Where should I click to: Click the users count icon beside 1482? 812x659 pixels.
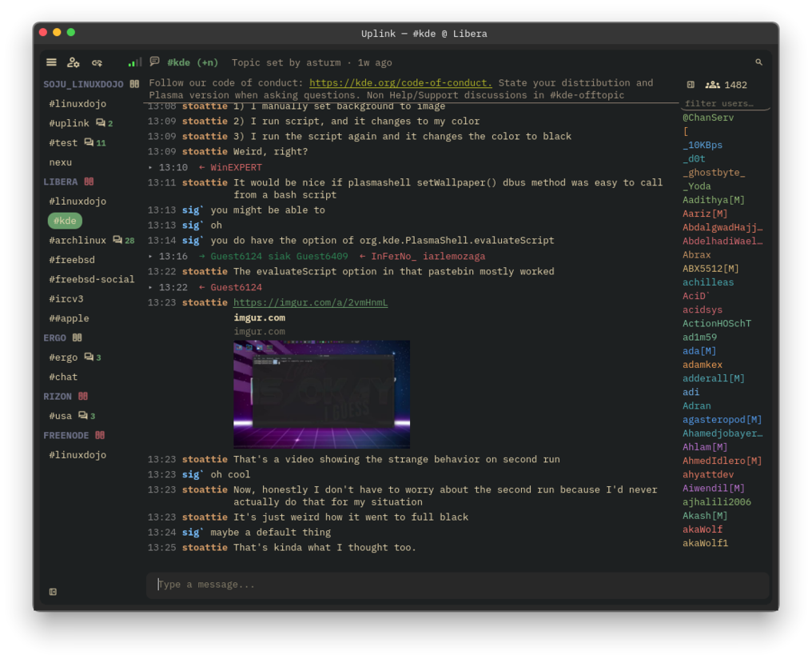tap(713, 85)
